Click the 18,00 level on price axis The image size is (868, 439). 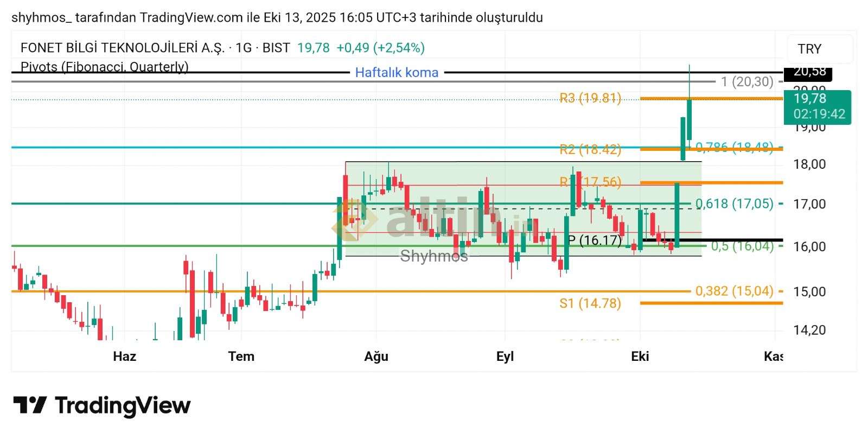[x=809, y=164]
